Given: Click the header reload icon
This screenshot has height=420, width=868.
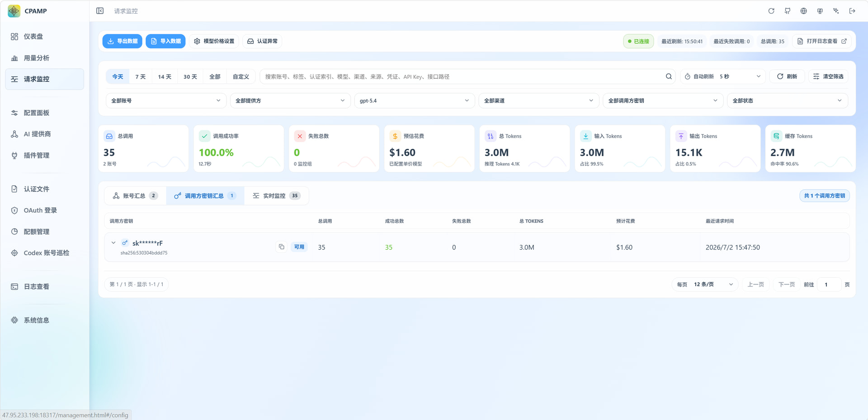Looking at the screenshot, I should click(x=771, y=11).
